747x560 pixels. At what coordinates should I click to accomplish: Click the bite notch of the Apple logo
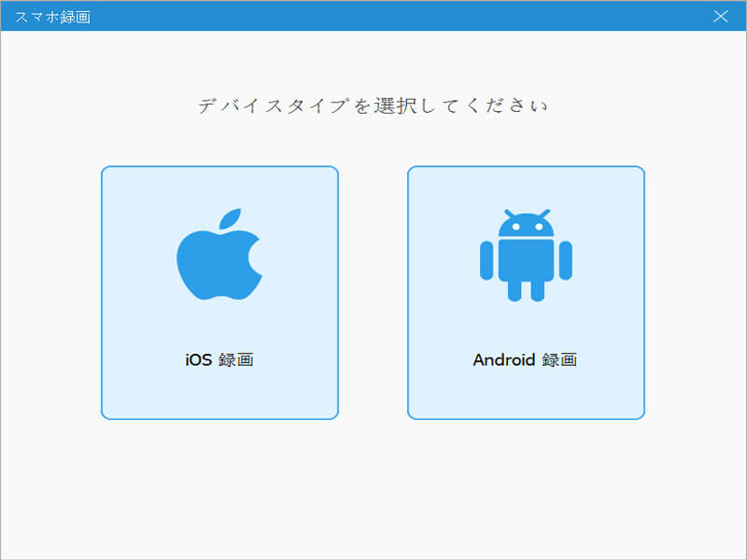pos(255,256)
